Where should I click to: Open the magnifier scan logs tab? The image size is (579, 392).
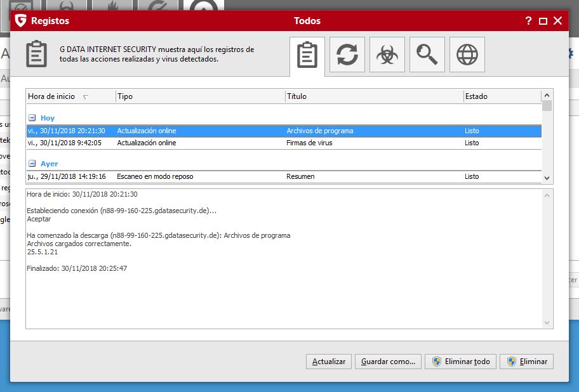427,55
